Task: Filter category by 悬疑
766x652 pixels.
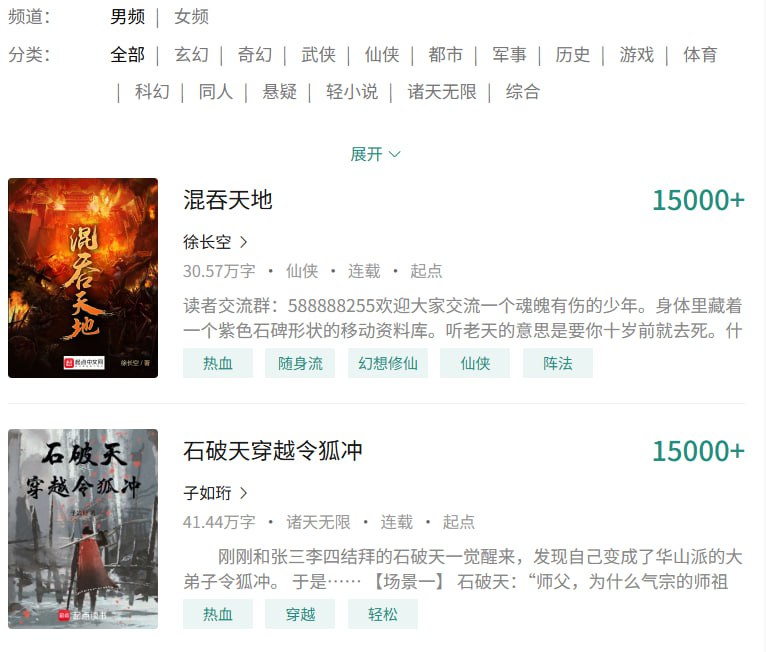Action: point(279,92)
